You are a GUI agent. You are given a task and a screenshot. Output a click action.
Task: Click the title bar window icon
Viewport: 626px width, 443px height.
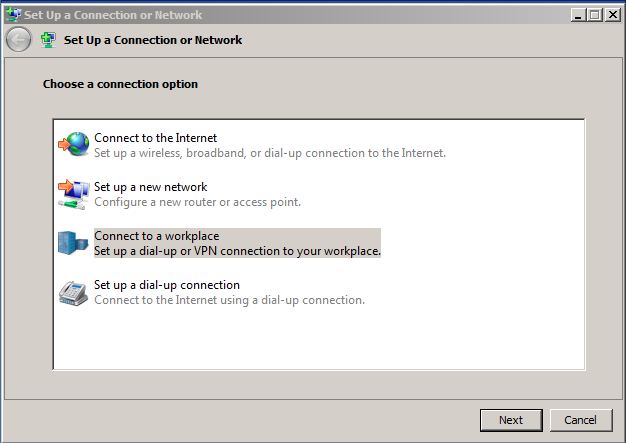(12, 15)
